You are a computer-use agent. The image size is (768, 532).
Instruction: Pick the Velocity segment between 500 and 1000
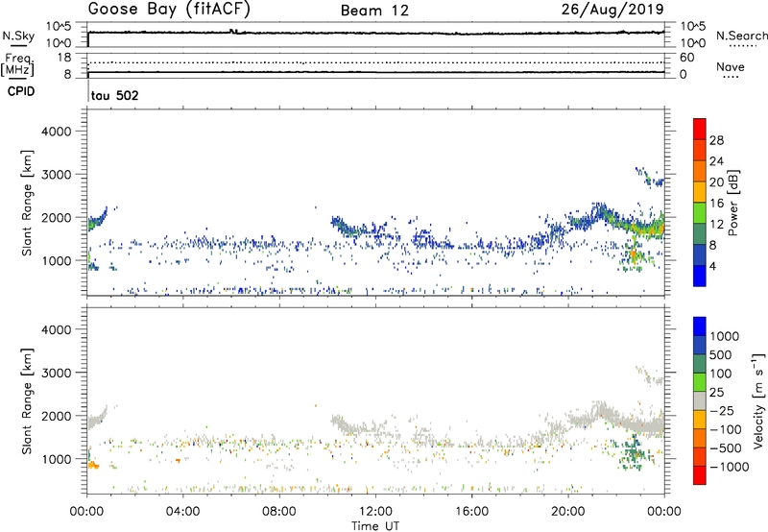(700, 345)
